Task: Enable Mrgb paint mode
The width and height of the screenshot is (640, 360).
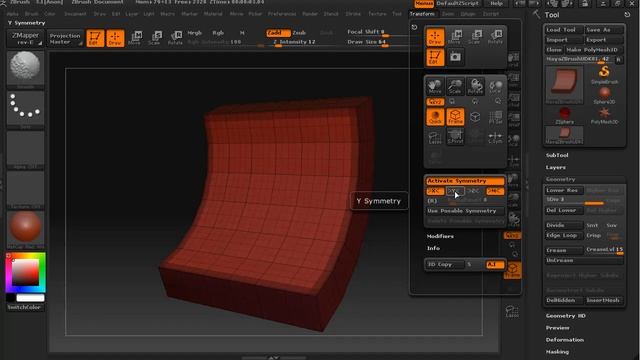Action: (x=195, y=33)
